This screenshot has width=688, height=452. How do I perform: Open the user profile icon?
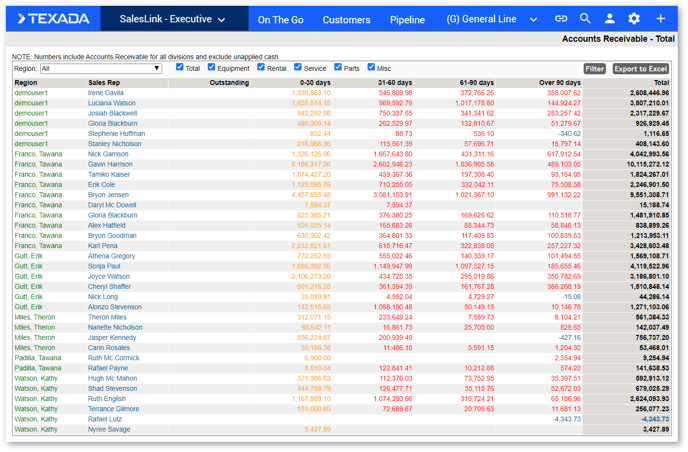(609, 19)
